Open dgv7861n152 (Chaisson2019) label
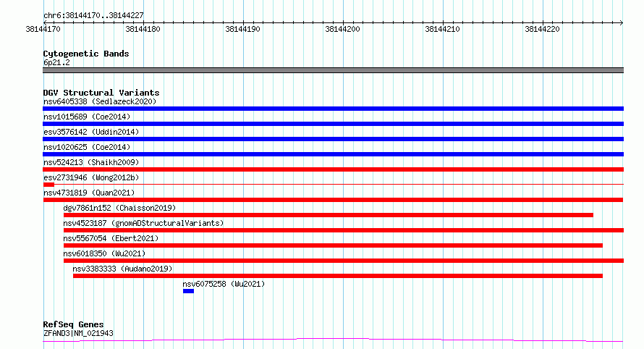The image size is (644, 349). 119,208
